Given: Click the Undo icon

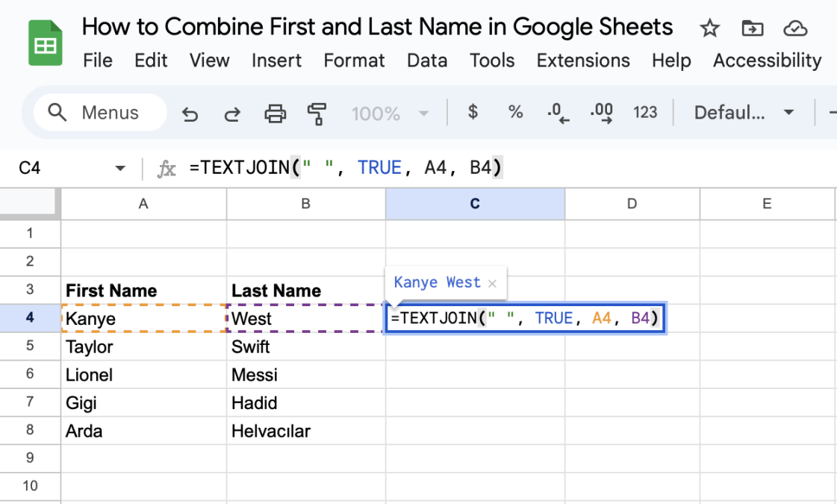Looking at the screenshot, I should point(189,113).
